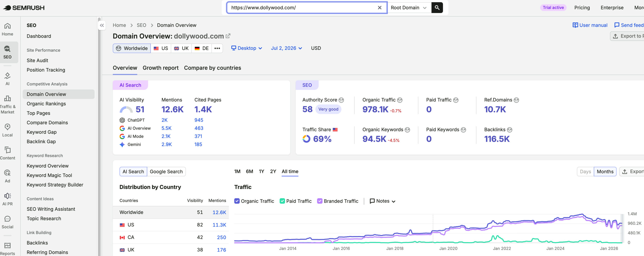
Task: Go to Home breadcrumb
Action: 119,25
